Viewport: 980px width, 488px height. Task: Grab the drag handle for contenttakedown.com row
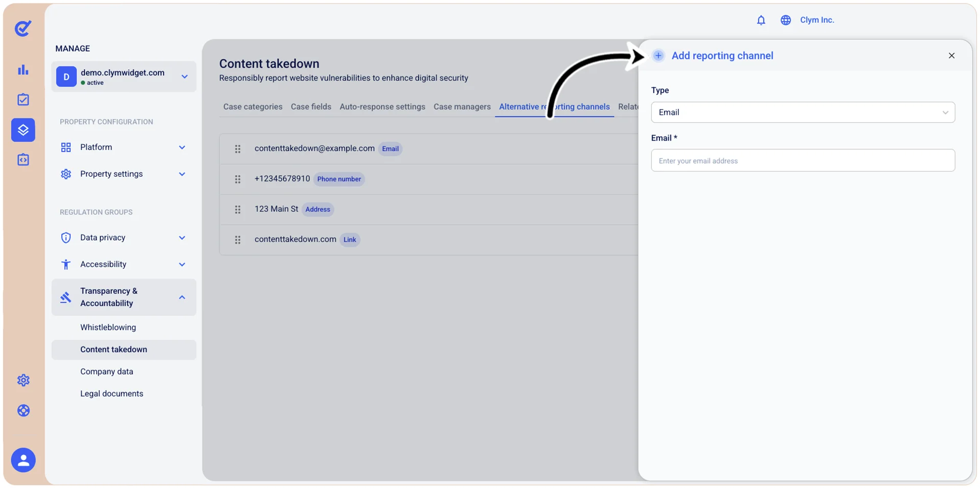pyautogui.click(x=238, y=240)
